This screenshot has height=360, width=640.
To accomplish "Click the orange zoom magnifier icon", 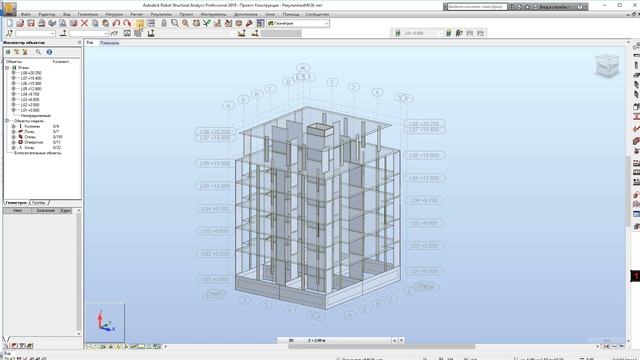I will [x=185, y=23].
